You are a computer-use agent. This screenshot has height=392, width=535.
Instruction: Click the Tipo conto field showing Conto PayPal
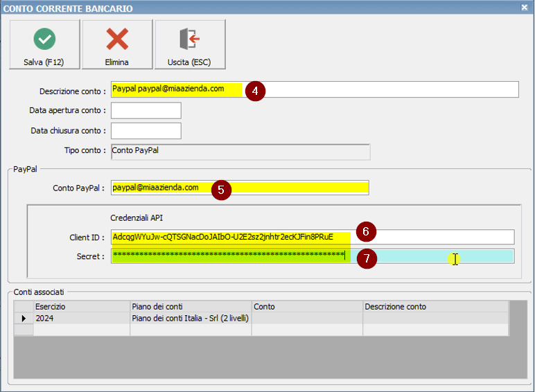240,152
